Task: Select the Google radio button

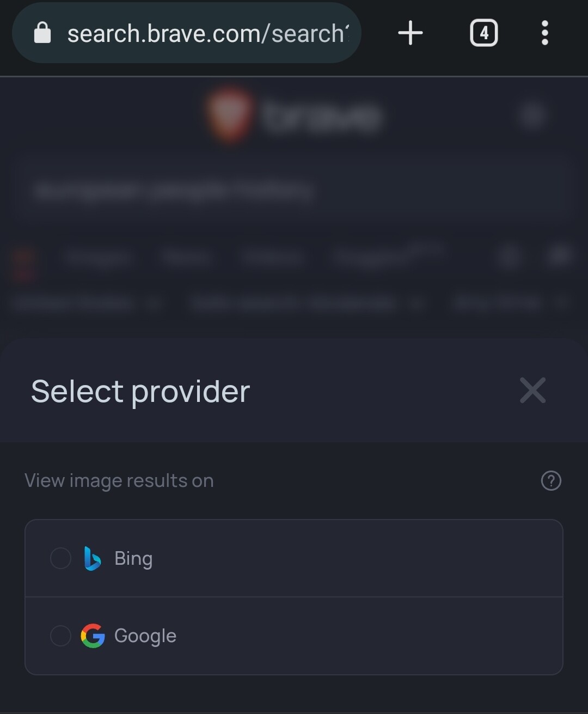Action: coord(60,636)
